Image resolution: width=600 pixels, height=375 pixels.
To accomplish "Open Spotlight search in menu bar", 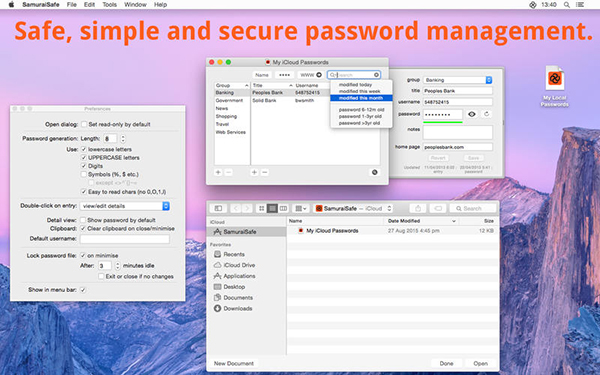I will (x=567, y=5).
